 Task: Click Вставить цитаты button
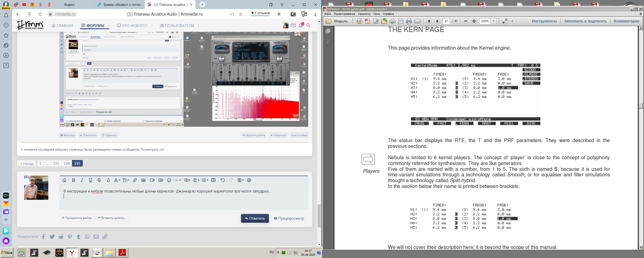(112, 218)
